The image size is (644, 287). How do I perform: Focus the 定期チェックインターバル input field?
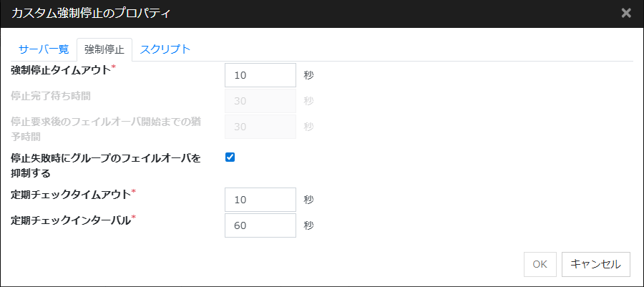tap(260, 225)
